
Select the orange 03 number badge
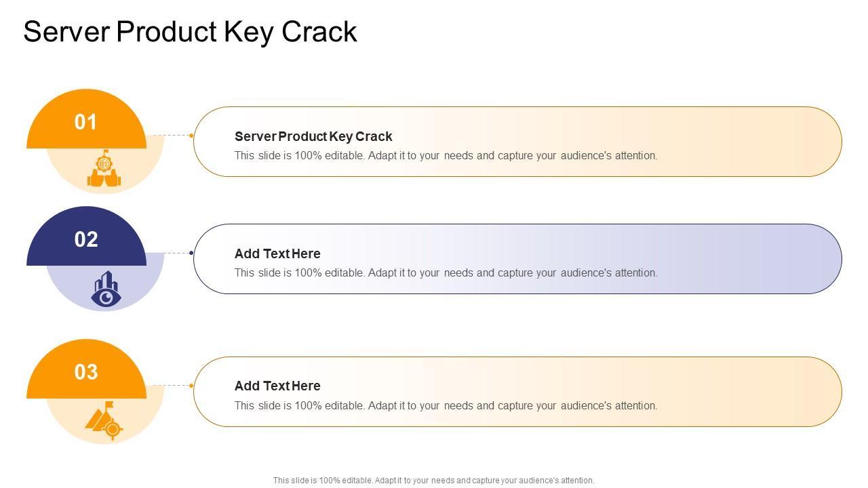(x=86, y=372)
